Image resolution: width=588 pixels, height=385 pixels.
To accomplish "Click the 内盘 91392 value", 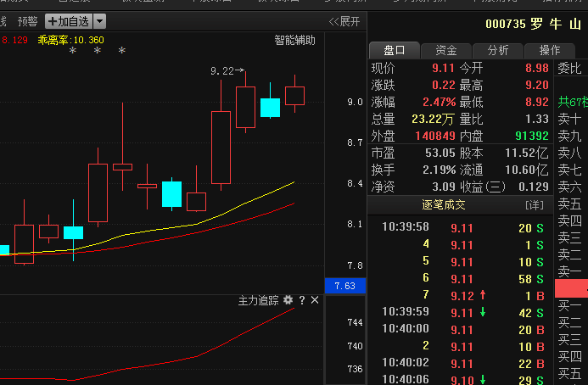I will click(532, 136).
